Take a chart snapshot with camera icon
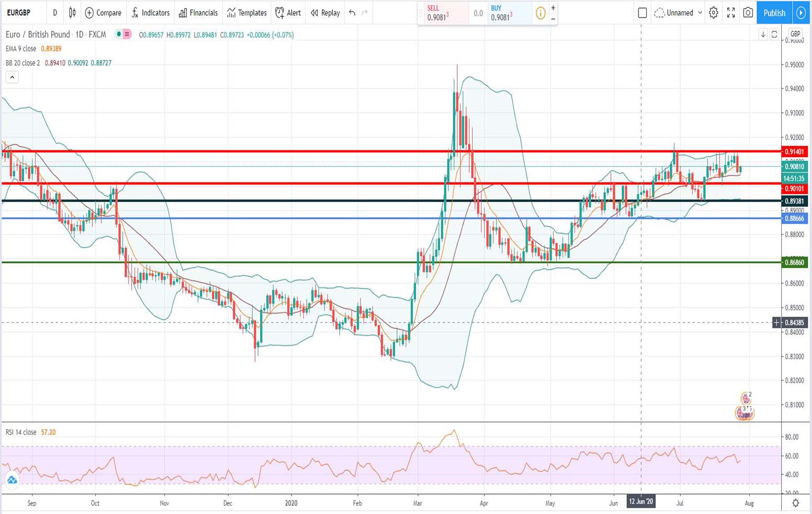The height and width of the screenshot is (514, 812). click(x=748, y=13)
